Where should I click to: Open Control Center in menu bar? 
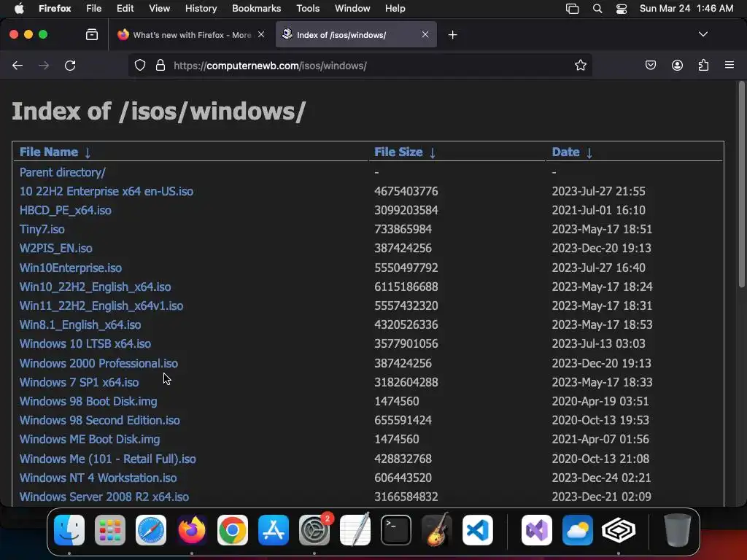(x=622, y=9)
